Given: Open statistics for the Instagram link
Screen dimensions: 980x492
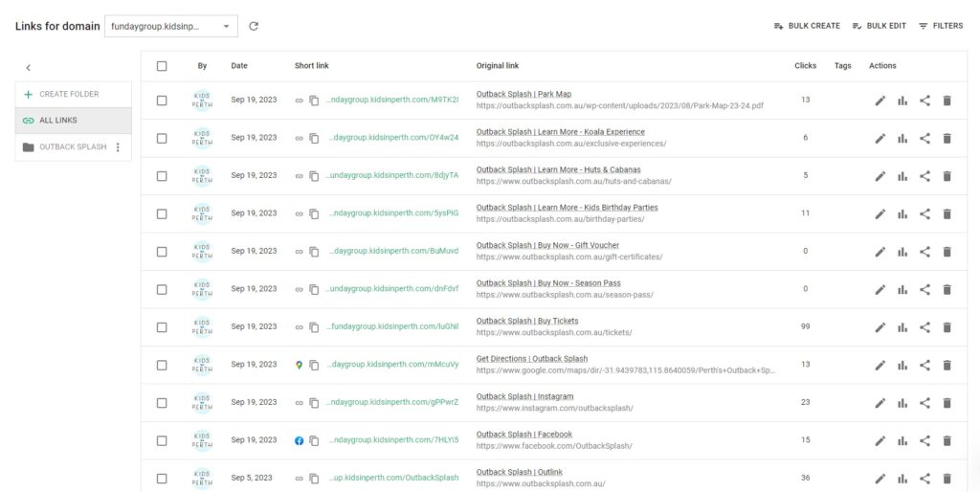Looking at the screenshot, I should coord(902,403).
